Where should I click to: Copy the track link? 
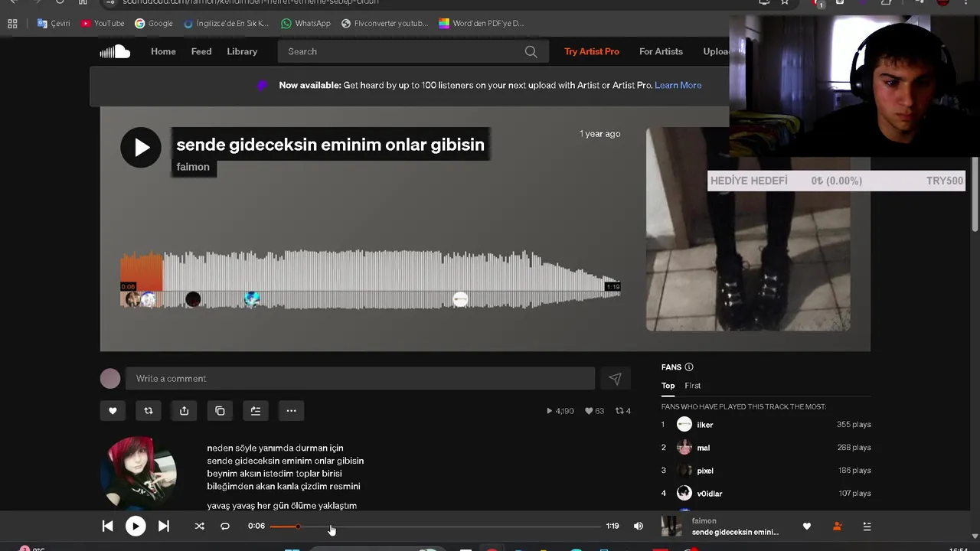(220, 411)
